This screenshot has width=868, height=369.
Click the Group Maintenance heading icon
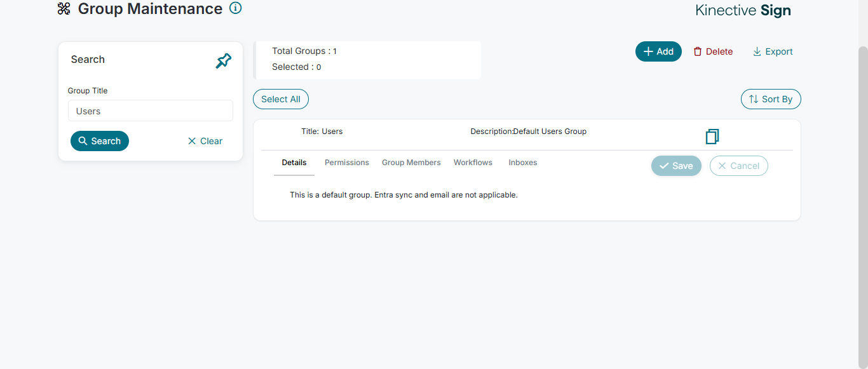point(64,9)
